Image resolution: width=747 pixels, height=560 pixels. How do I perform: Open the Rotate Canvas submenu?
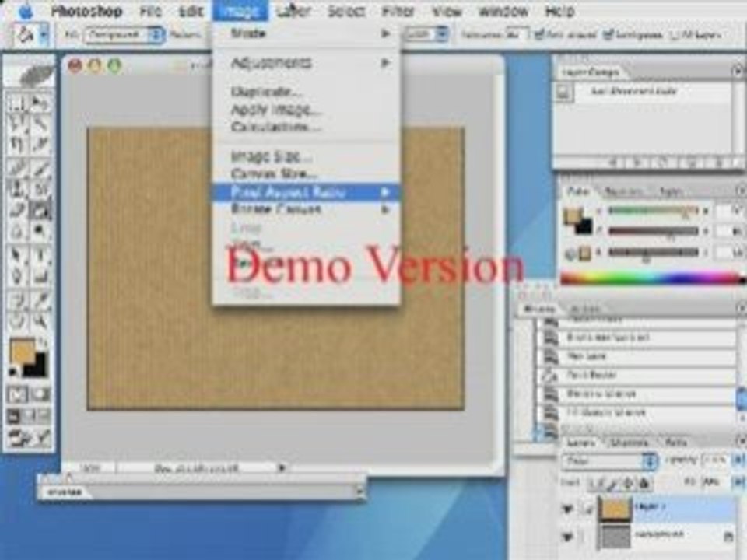point(305,209)
